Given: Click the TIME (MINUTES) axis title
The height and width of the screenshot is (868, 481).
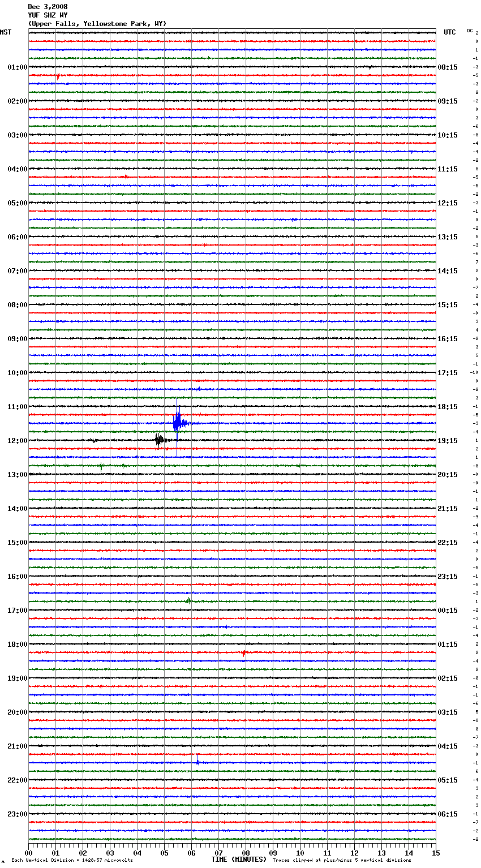Looking at the screenshot, I should tap(239, 860).
